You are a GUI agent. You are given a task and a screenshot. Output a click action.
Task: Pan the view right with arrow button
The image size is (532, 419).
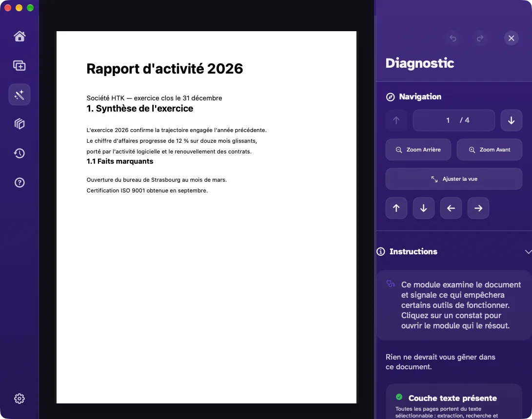pos(478,208)
